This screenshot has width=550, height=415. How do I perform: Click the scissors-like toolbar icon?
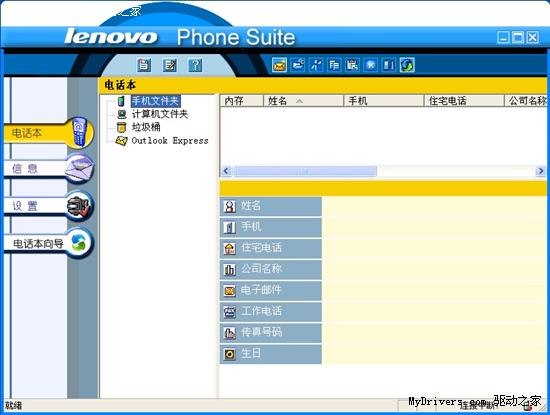316,65
